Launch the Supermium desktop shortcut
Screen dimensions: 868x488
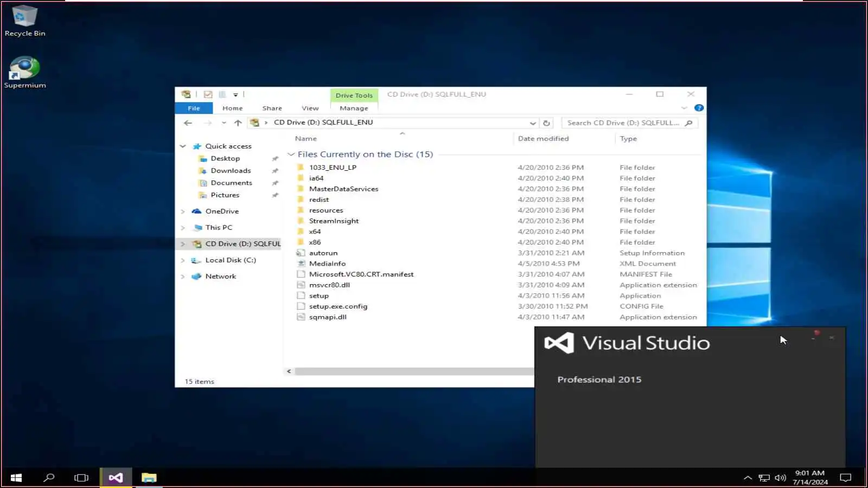click(x=24, y=72)
